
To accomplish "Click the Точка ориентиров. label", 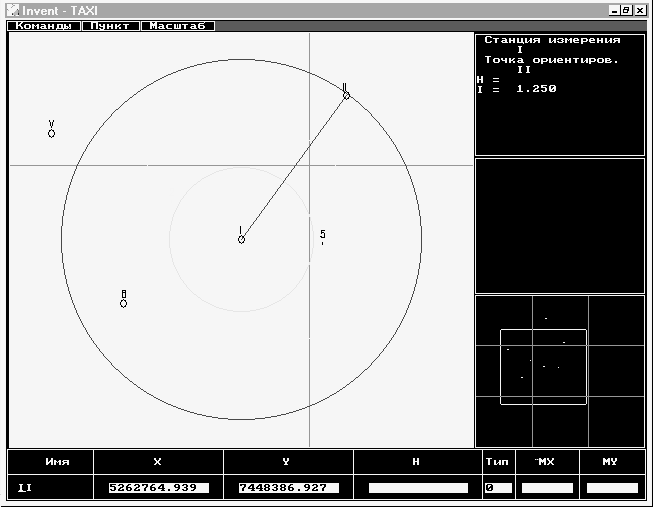I will click(551, 60).
